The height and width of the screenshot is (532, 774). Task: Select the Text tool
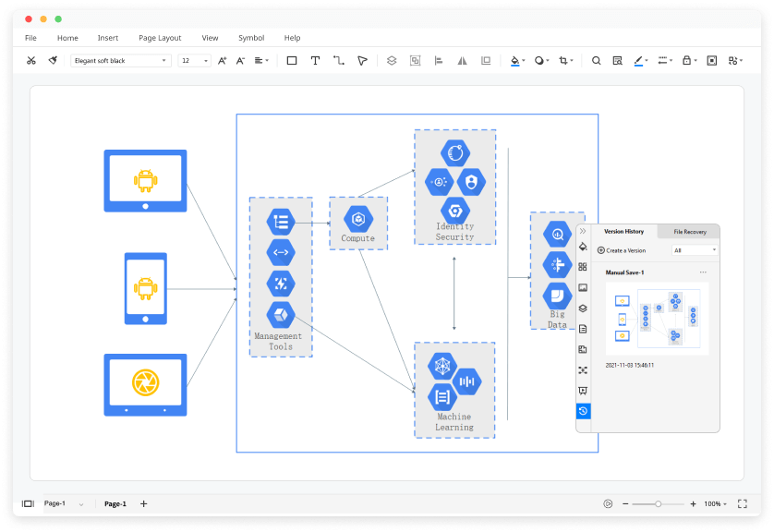coord(315,60)
